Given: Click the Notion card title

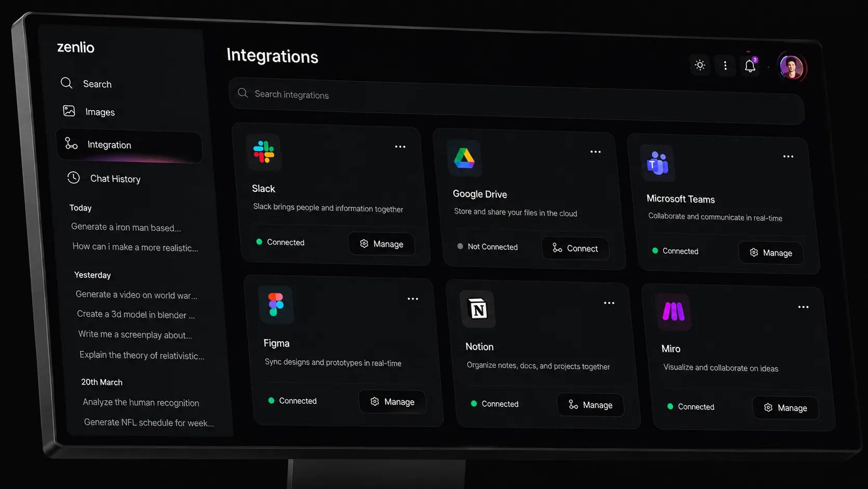Looking at the screenshot, I should pos(480,347).
